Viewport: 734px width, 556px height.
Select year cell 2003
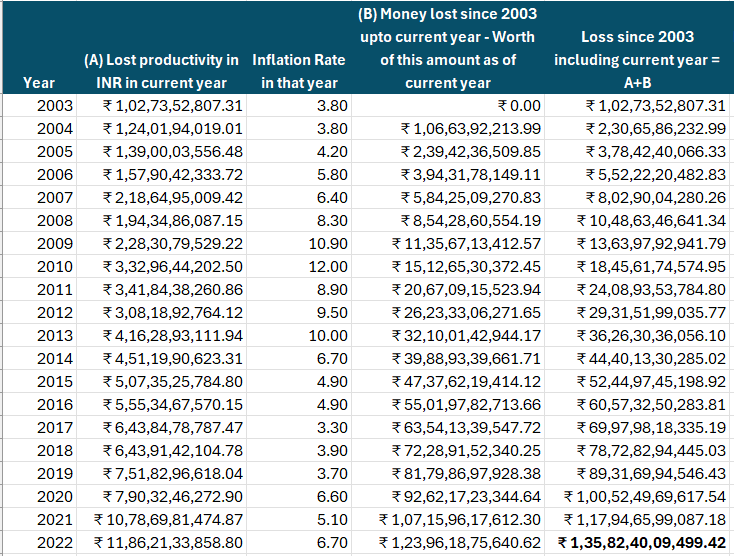(x=39, y=106)
